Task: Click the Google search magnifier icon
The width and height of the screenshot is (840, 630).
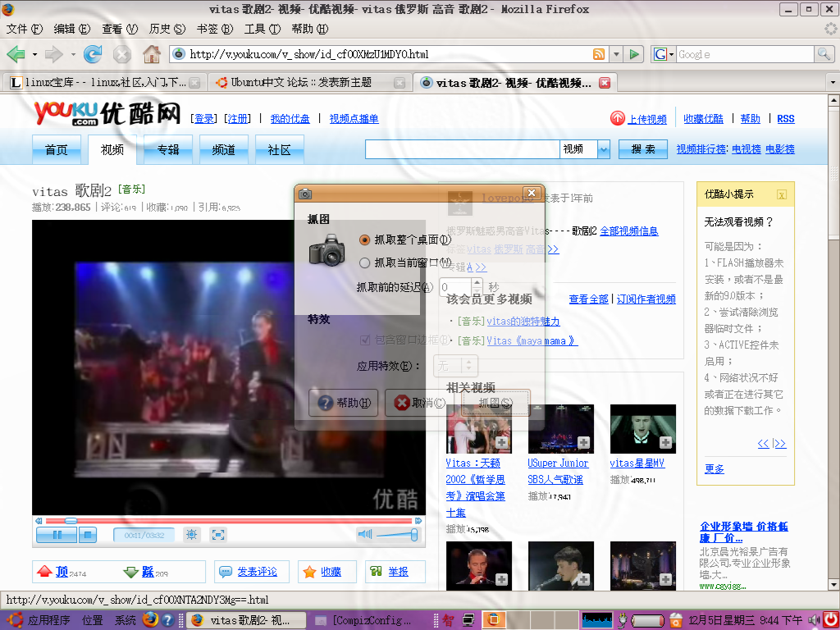Action: pyautogui.click(x=824, y=54)
